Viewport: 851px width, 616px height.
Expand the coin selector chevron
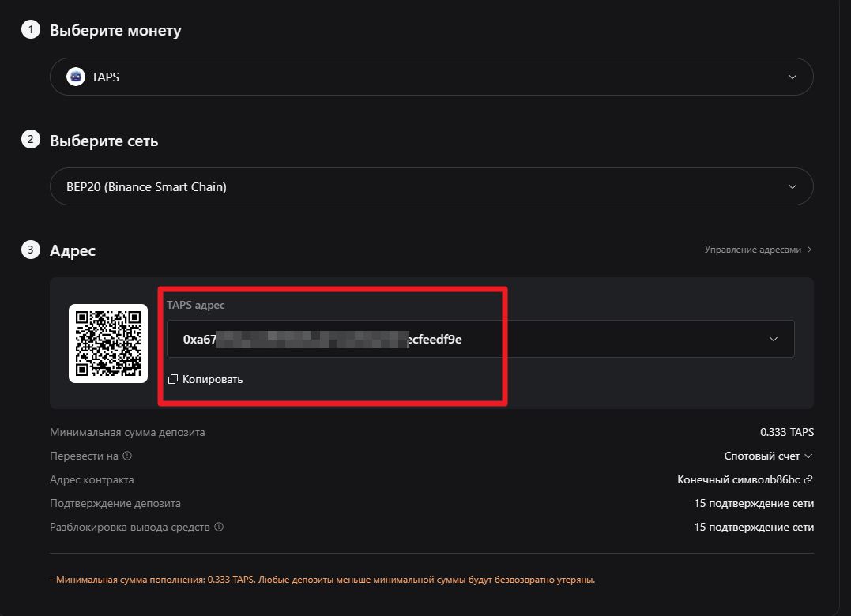point(793,77)
